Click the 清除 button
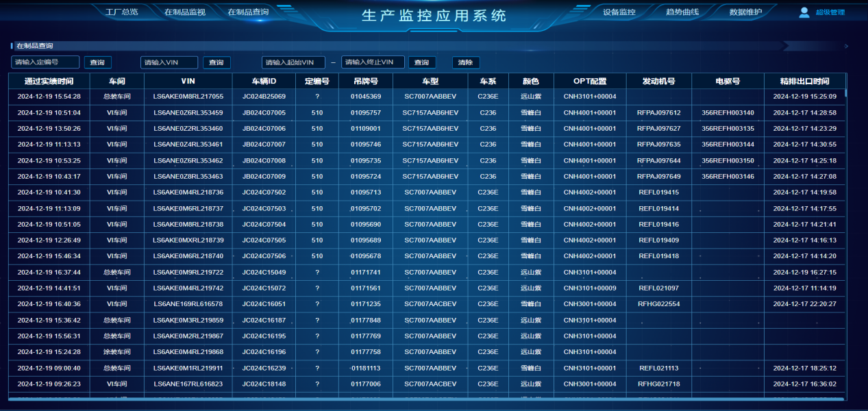The image size is (868, 411). tap(466, 62)
